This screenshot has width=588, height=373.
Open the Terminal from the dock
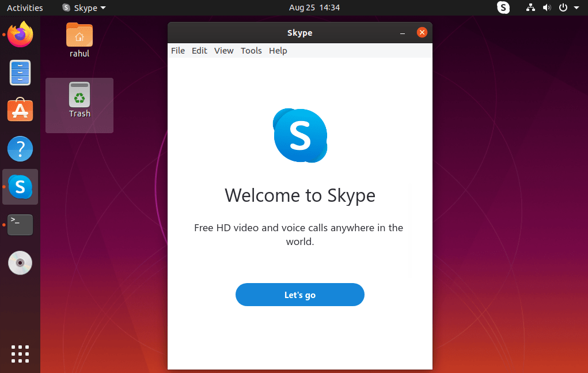click(20, 225)
